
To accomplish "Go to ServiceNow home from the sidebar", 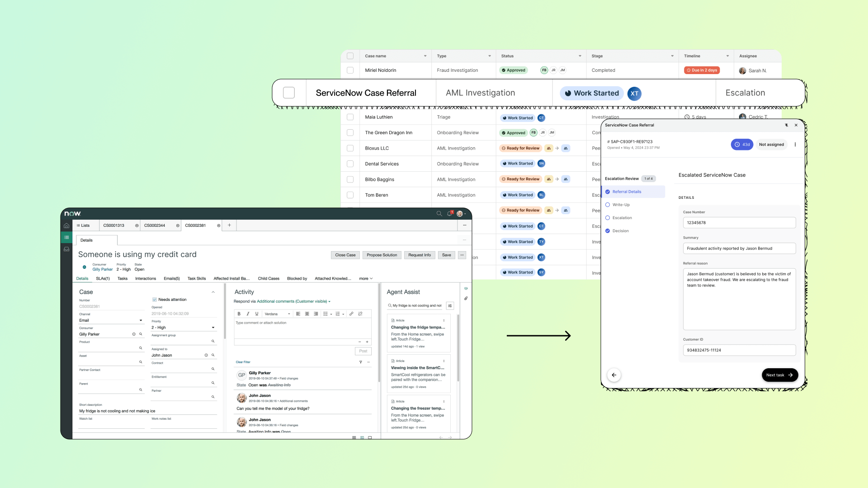I will point(66,225).
